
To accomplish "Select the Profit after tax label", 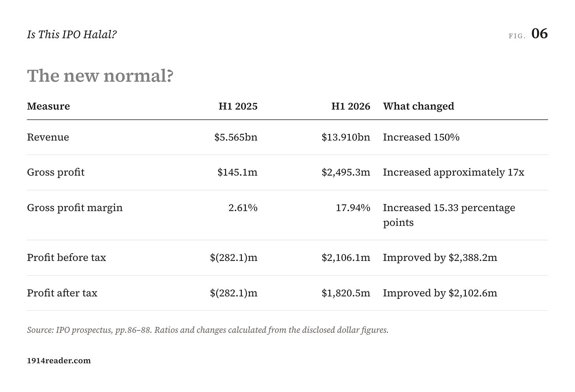I will [62, 293].
